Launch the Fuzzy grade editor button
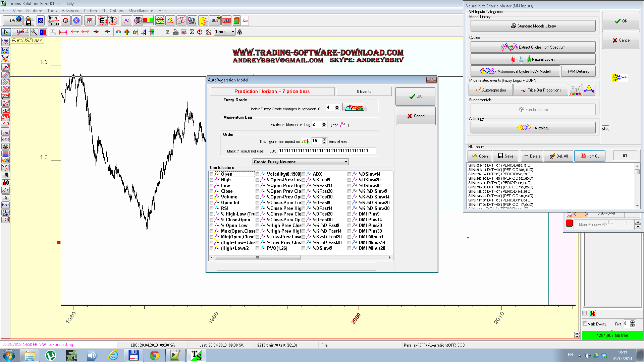Viewport: 644px width, 362px height. pyautogui.click(x=354, y=107)
